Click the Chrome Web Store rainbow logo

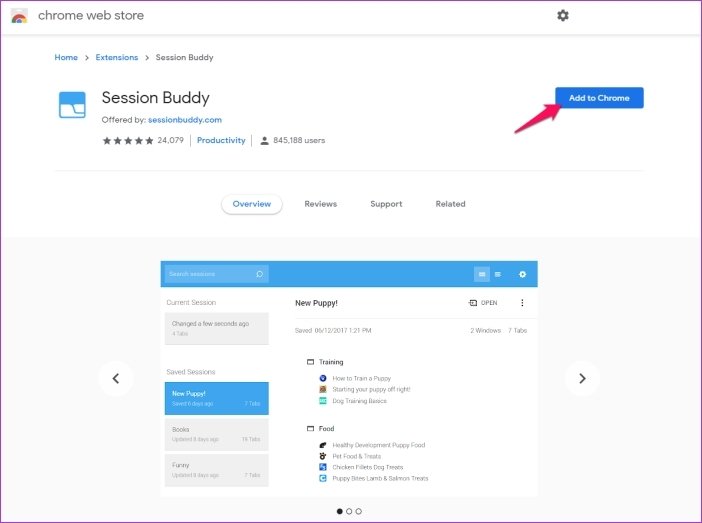(19, 16)
